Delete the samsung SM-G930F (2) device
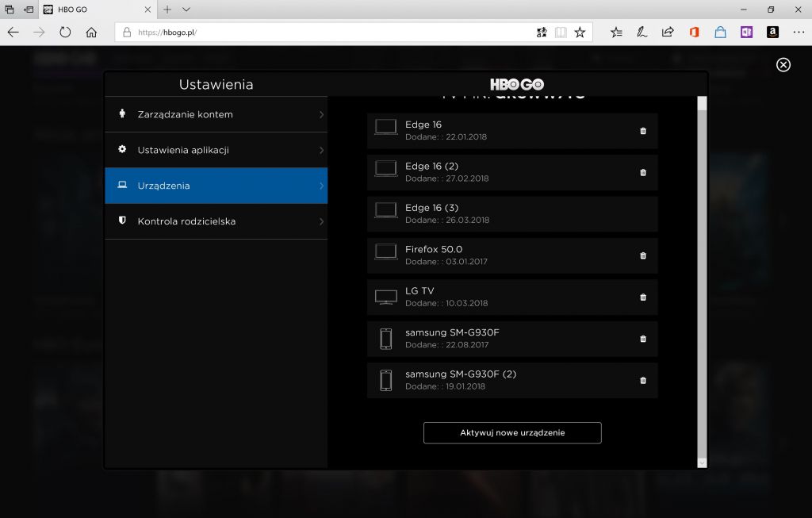Image resolution: width=812 pixels, height=518 pixels. [x=642, y=380]
